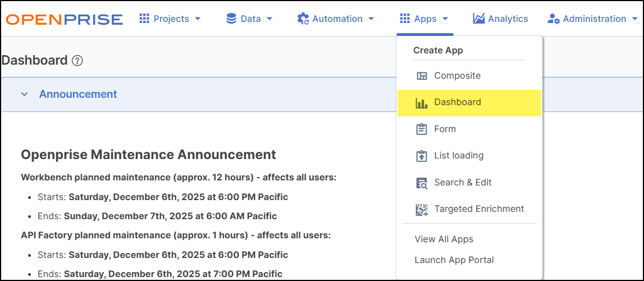Click the Composite layout icon
The height and width of the screenshot is (281, 644).
(x=422, y=76)
